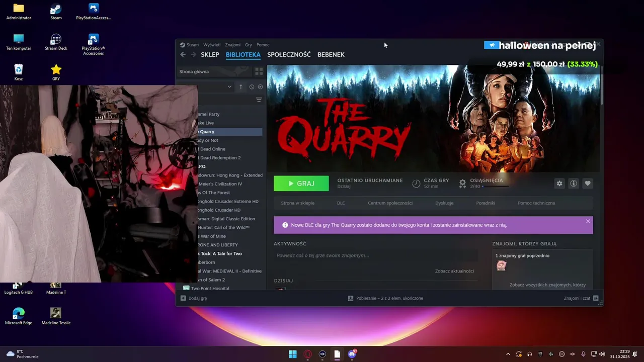Click the info icon in DLC notification
The height and width of the screenshot is (362, 644).
(285, 225)
